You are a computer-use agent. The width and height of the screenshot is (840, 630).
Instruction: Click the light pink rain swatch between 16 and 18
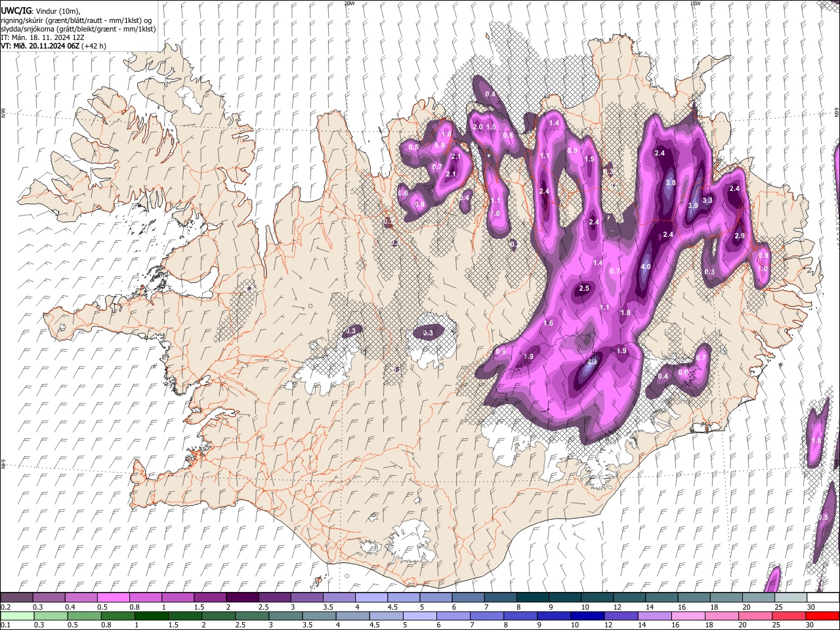688,616
